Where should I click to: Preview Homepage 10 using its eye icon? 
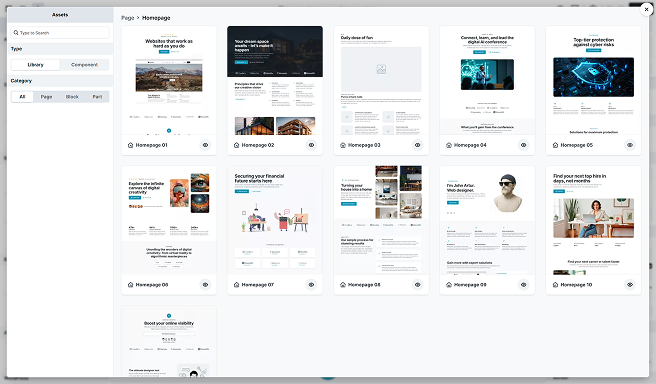pyautogui.click(x=630, y=285)
